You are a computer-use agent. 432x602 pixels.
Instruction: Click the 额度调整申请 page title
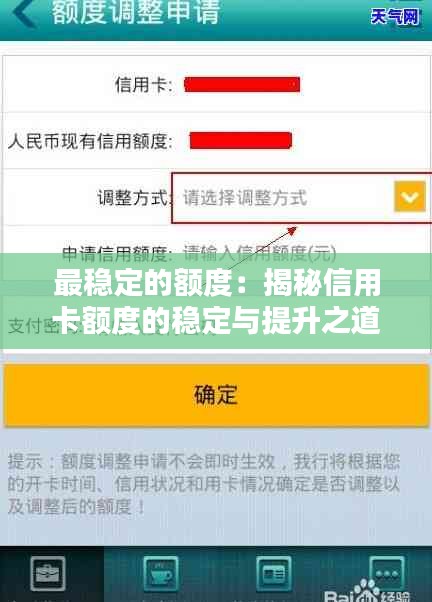[x=136, y=12]
